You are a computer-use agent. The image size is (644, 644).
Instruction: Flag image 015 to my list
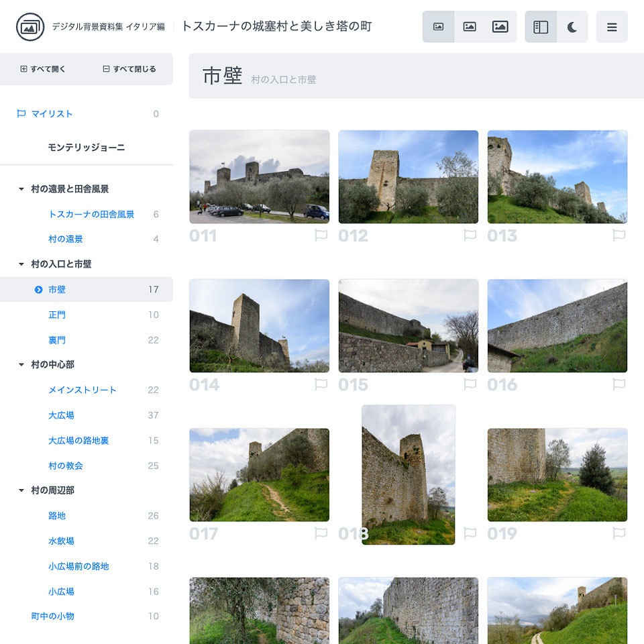tap(470, 384)
